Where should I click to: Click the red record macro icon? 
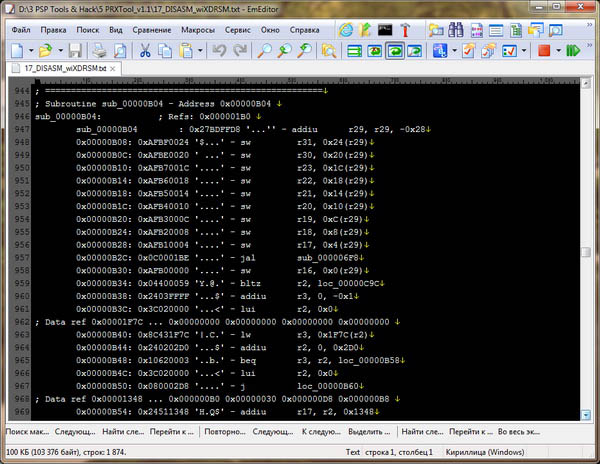pyautogui.click(x=543, y=50)
